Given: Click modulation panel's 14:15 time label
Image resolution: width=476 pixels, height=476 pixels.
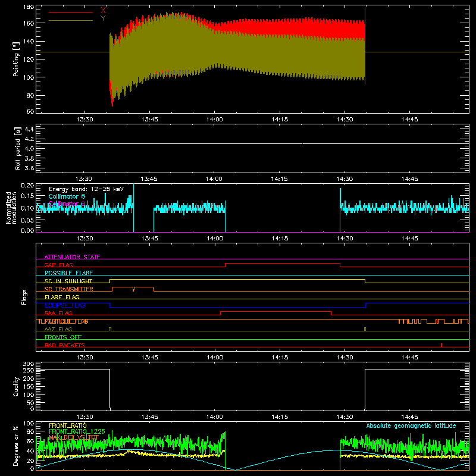Looking at the screenshot, I should click(280, 239).
